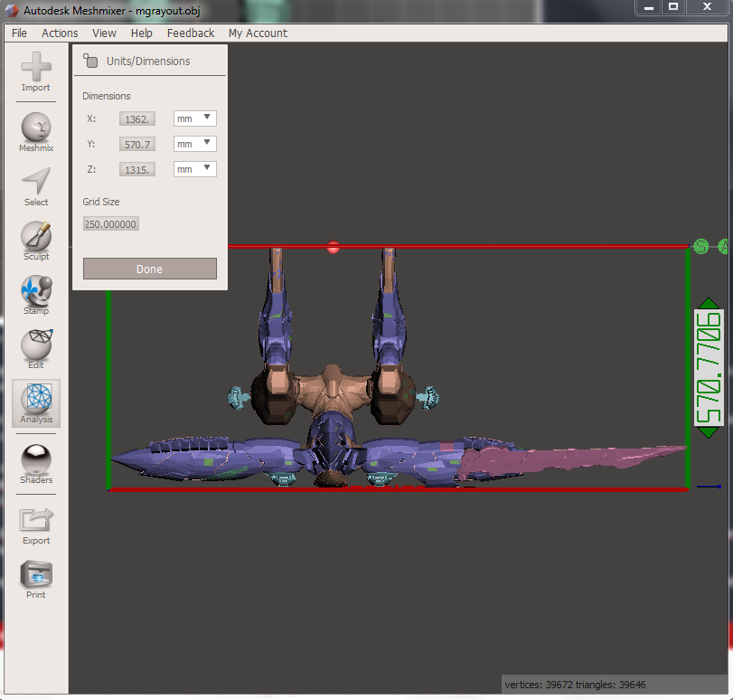Open the X dimension unit dropdown
This screenshot has height=700, width=733.
point(195,118)
